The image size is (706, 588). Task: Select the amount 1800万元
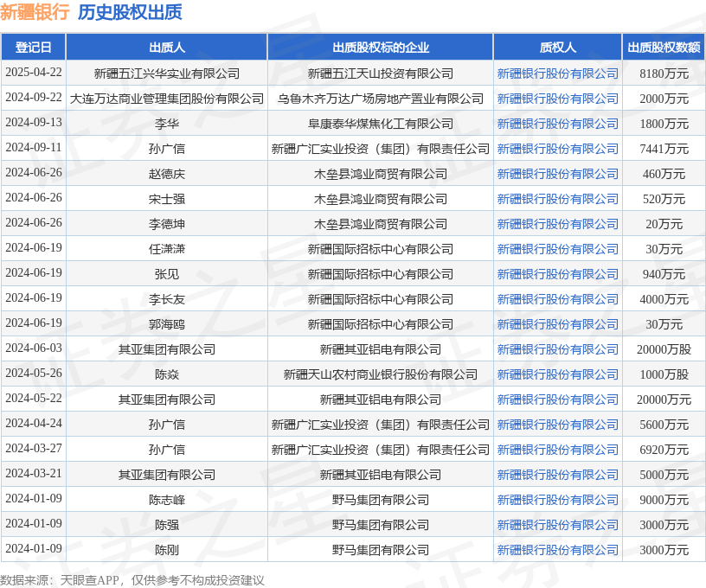pos(664,124)
